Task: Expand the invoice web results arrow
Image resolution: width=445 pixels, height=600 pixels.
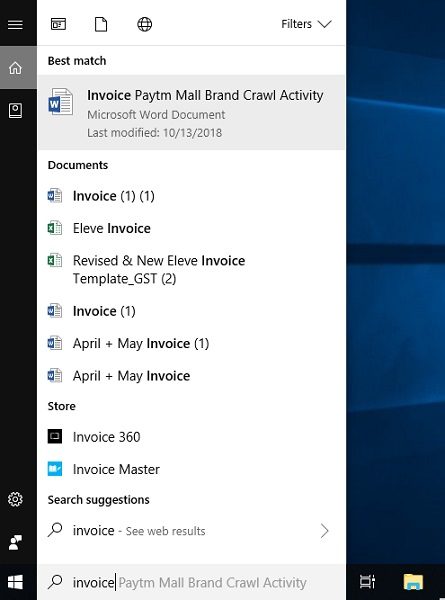Action: 324,531
